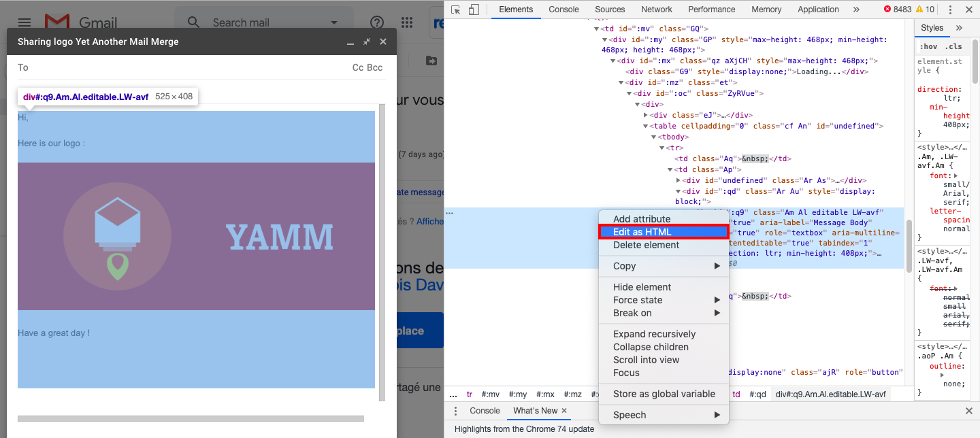The width and height of the screenshot is (980, 438).
Task: Toggle the .cls class editor
Action: [x=954, y=46]
